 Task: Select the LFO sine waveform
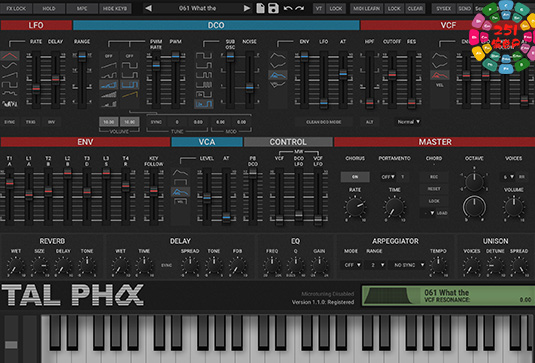10,65
